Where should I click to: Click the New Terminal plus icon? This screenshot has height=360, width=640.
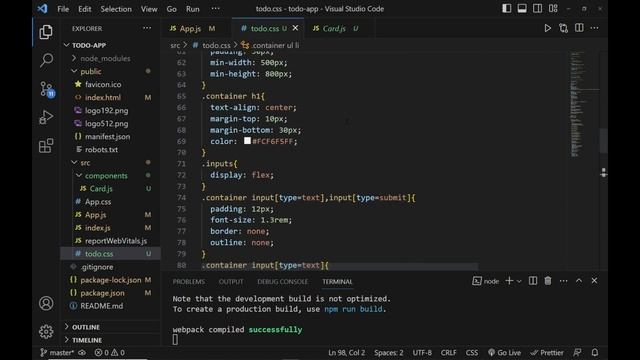pos(509,281)
